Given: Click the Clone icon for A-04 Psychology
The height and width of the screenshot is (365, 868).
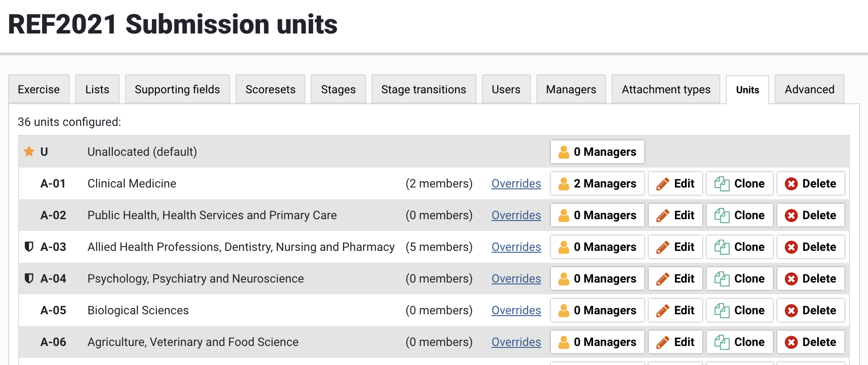Looking at the screenshot, I should [722, 279].
